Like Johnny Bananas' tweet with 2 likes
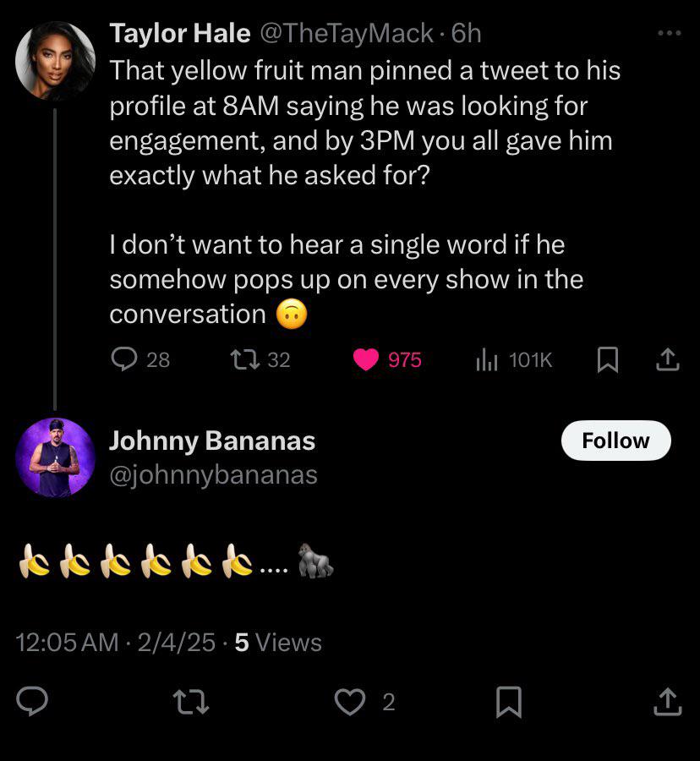The width and height of the screenshot is (700, 761). coord(349,701)
